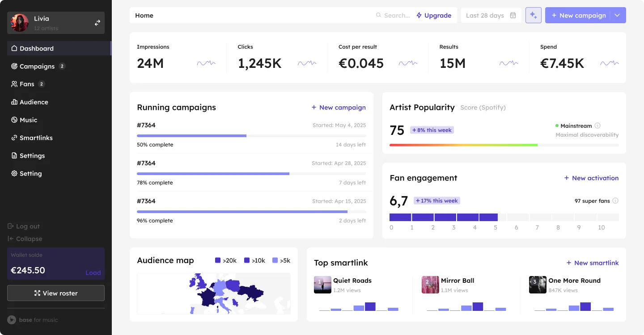Click the artist switch arrows icon beside Livia
The image size is (644, 335).
tap(97, 23)
